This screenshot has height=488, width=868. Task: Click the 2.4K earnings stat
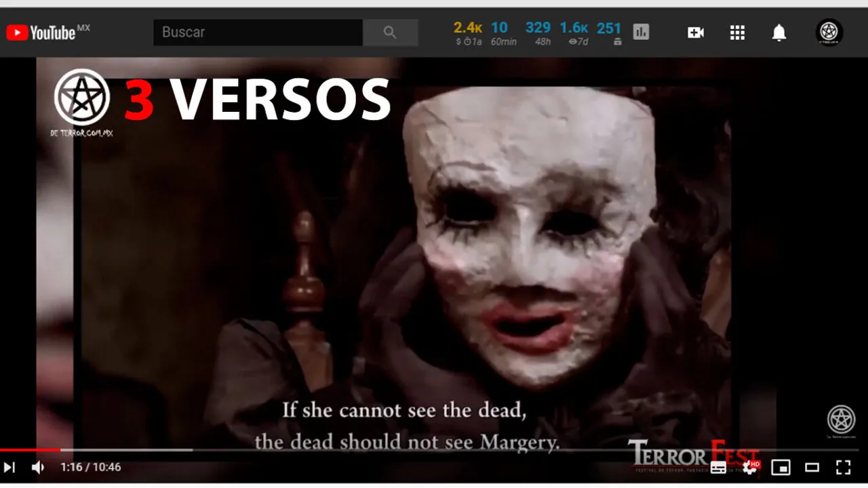pos(468,33)
